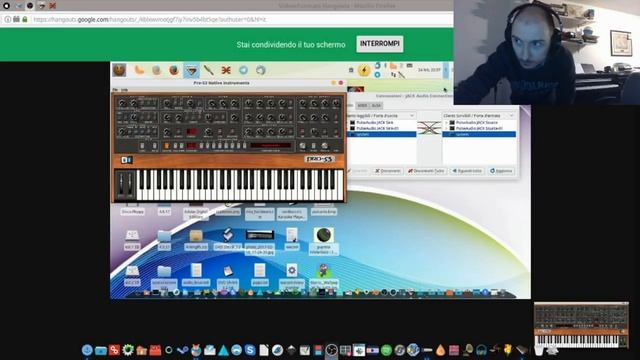This screenshot has width=640, height=360.
Task: Open the Mario character desktop icon
Action: pyautogui.click(x=323, y=271)
